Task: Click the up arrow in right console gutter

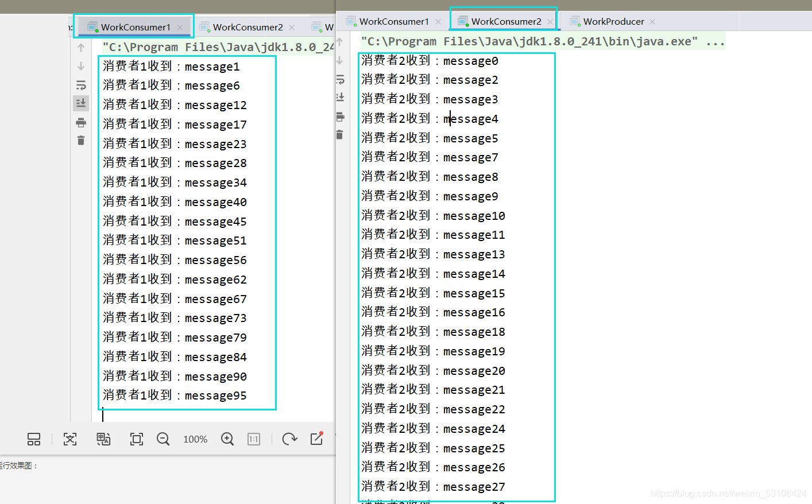Action: click(x=340, y=42)
